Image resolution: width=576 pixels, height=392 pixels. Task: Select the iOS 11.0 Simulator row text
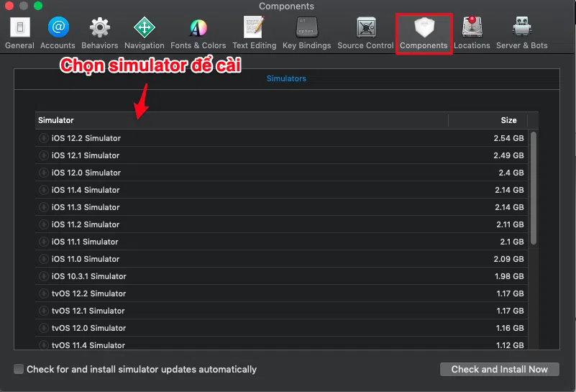click(86, 259)
